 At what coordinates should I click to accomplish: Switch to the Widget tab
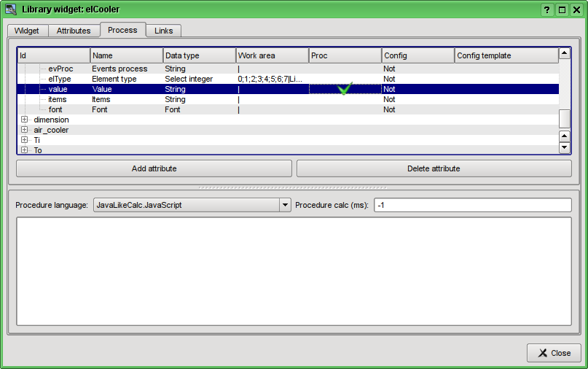(x=28, y=31)
